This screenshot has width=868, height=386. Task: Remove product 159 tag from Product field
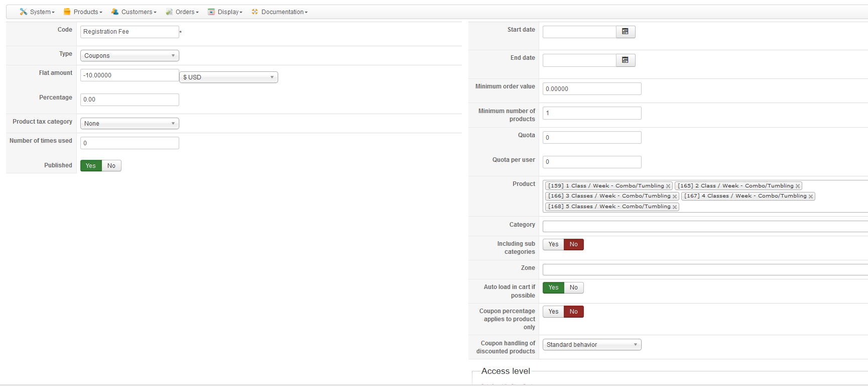click(x=668, y=186)
